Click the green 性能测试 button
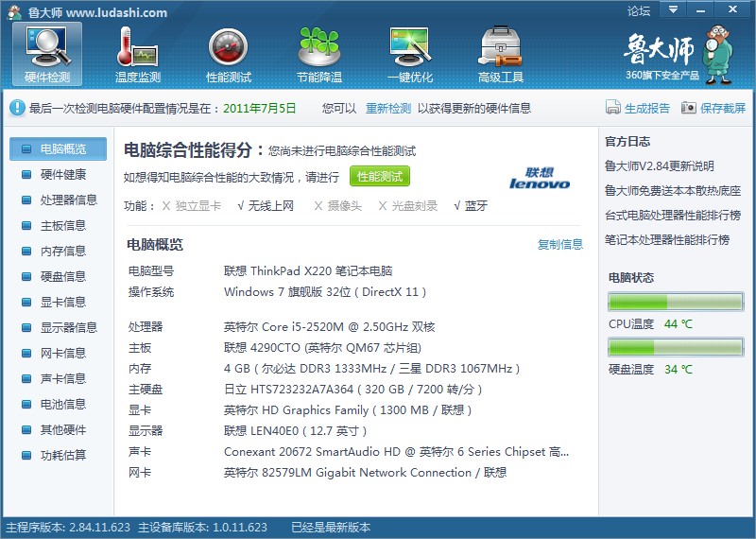Screen dimensions: 756x539 coord(380,177)
